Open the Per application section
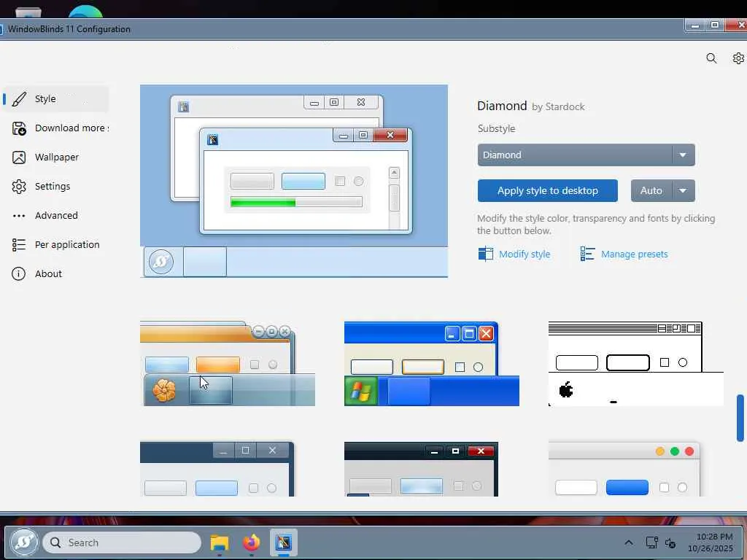This screenshot has width=747, height=560. (x=56, y=244)
